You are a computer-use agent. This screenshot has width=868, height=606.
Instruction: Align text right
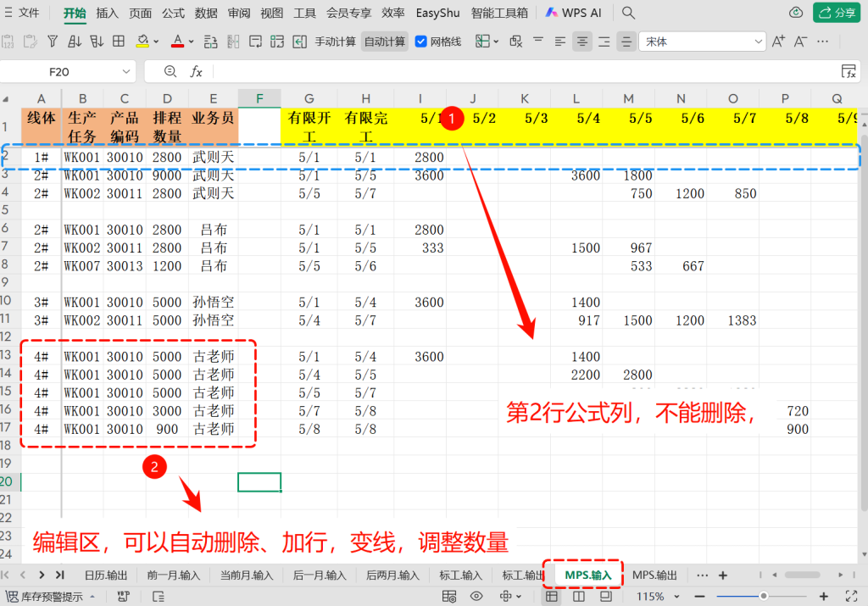point(604,42)
